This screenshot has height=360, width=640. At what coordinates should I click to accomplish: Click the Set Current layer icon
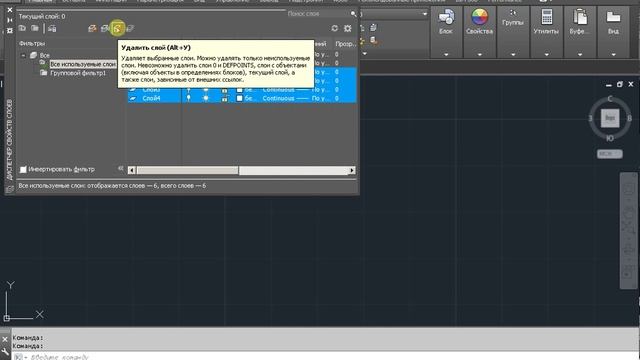pyautogui.click(x=130, y=28)
